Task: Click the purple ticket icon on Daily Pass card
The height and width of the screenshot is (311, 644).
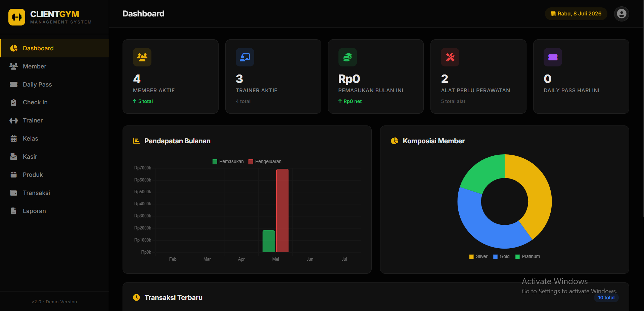Action: tap(553, 57)
